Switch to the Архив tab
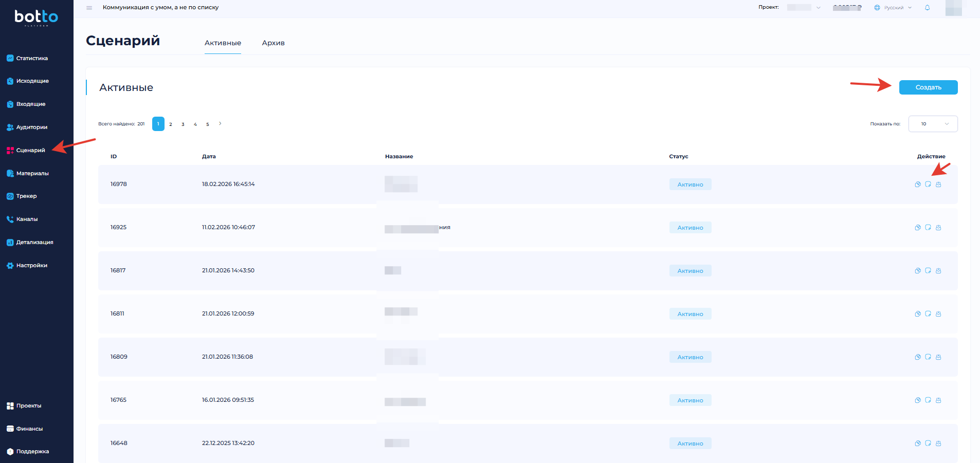This screenshot has width=980, height=463. 273,43
